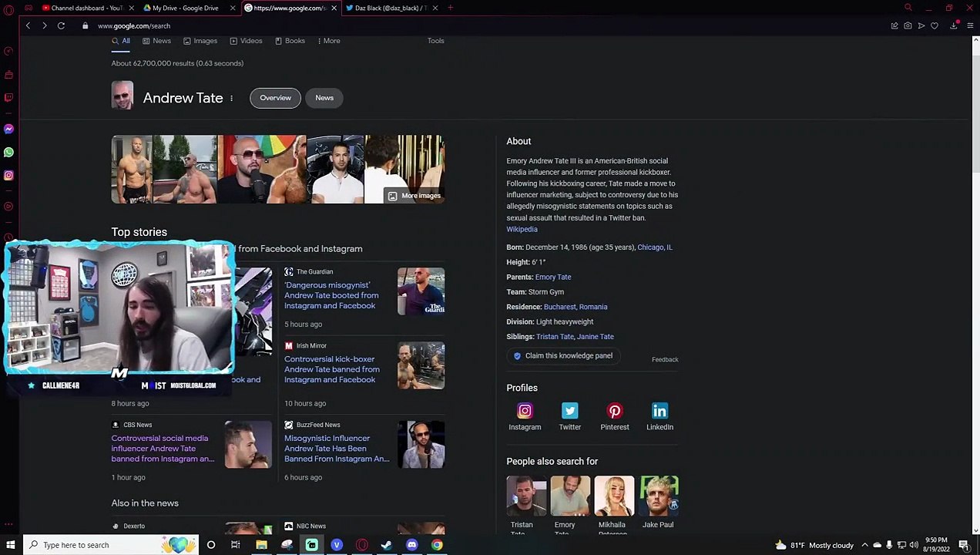Open Instagram in the Opera sidebar

(x=8, y=175)
